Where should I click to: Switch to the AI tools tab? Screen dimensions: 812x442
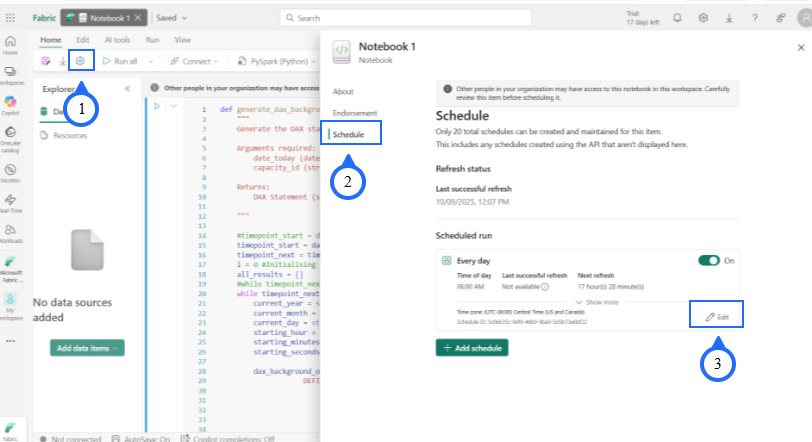click(x=117, y=40)
